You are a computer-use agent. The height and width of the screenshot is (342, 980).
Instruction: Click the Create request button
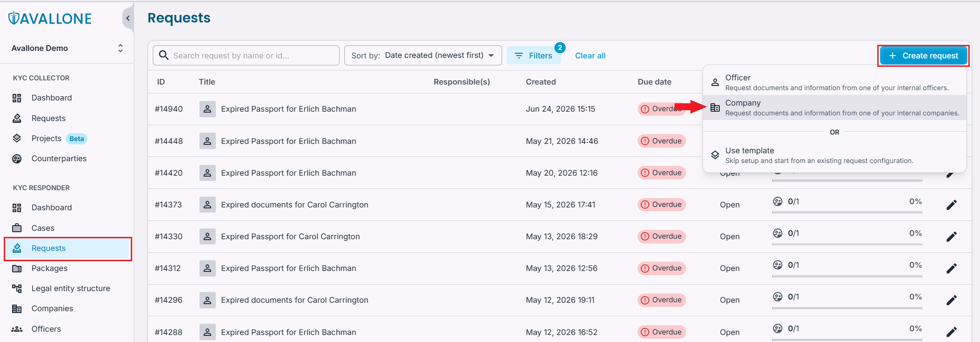point(923,56)
